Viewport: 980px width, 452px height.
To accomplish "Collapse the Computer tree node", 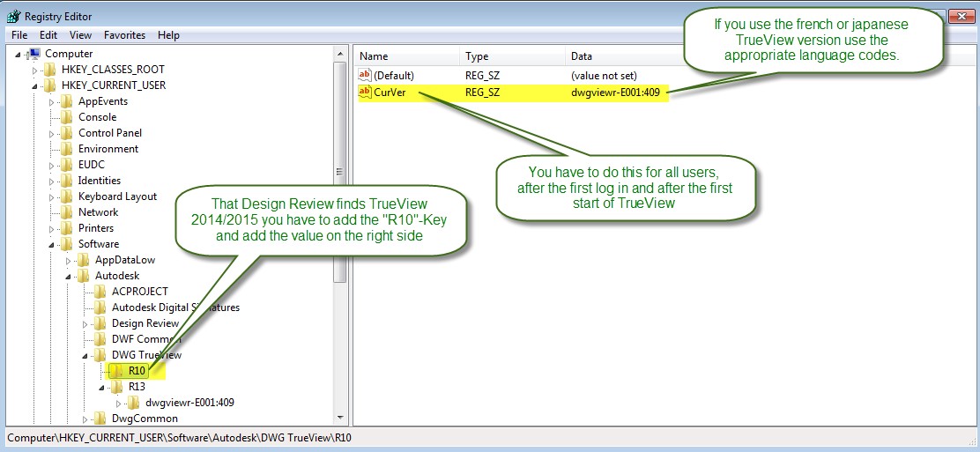I will [x=18, y=54].
